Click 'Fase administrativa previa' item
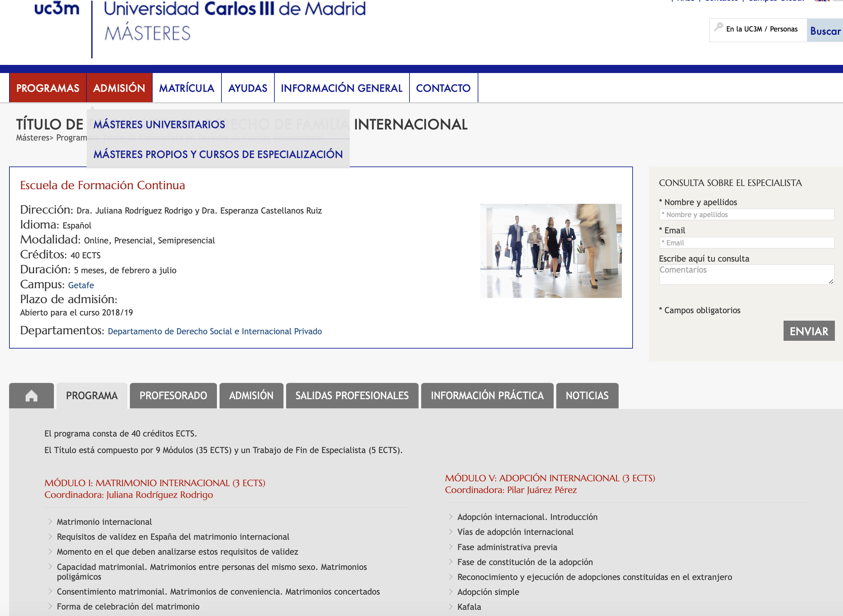This screenshot has width=843, height=616. coord(507,548)
